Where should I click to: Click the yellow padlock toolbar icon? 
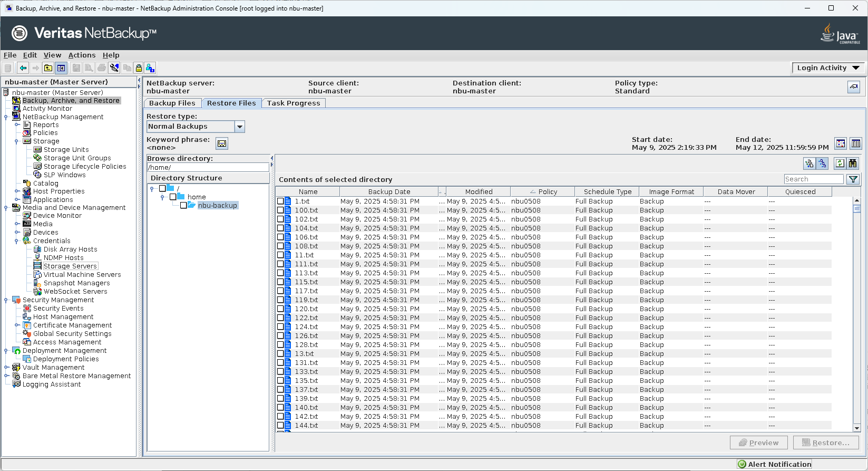click(x=139, y=68)
